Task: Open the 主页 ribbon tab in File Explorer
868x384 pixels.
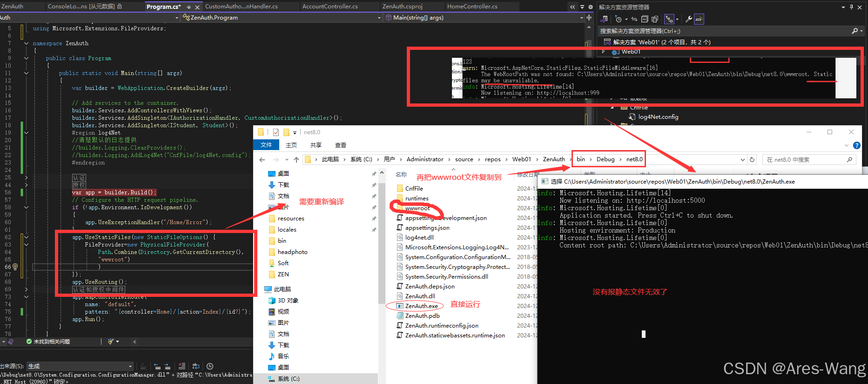Action: pos(291,145)
